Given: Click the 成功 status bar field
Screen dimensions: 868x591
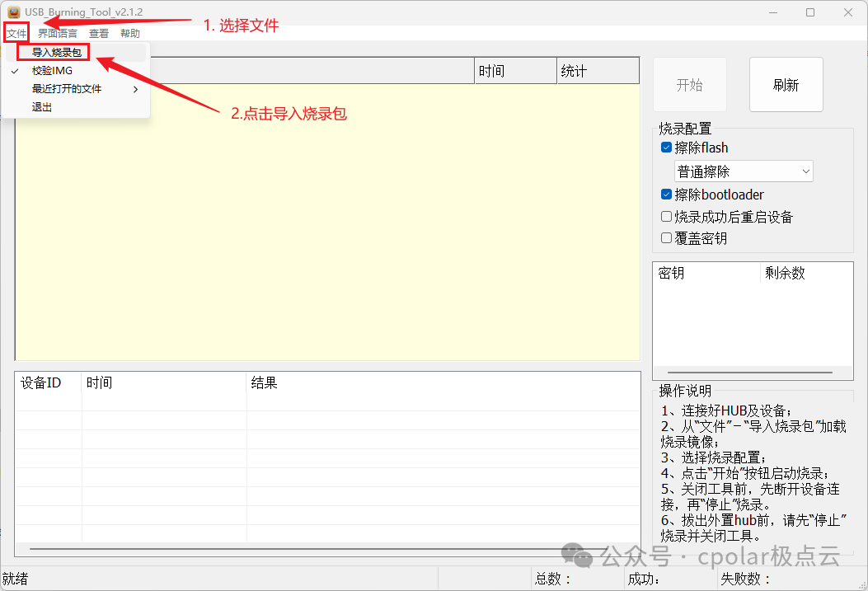Looking at the screenshot, I should 670,579.
